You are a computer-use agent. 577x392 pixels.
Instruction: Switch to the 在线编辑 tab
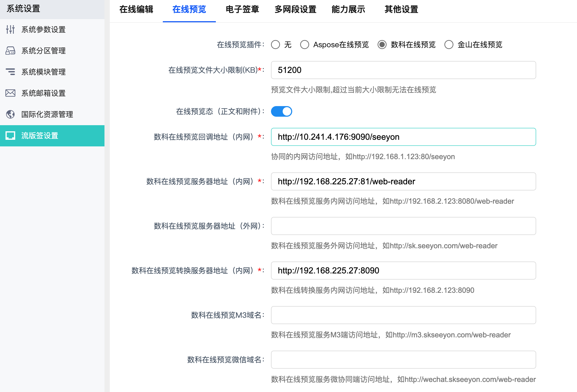tap(136, 10)
